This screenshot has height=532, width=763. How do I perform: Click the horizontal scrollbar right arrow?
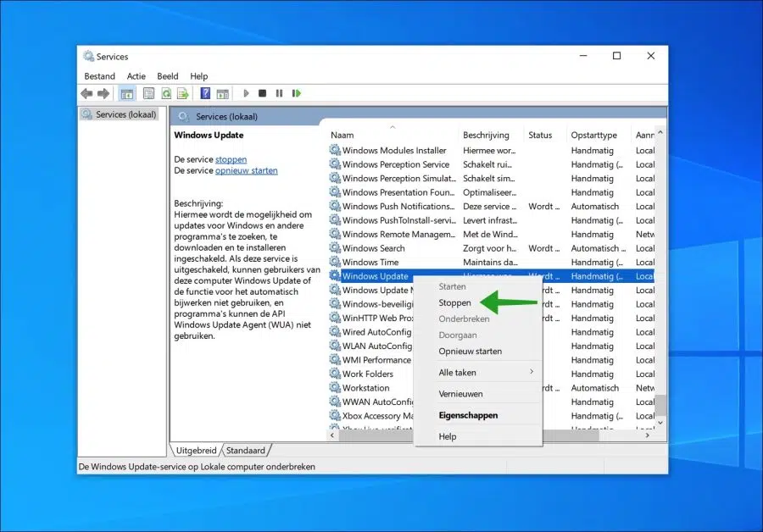point(647,435)
